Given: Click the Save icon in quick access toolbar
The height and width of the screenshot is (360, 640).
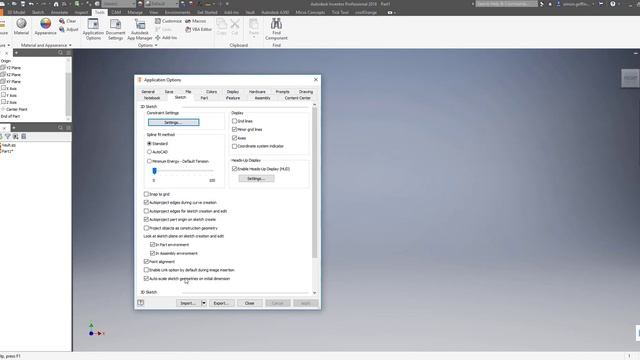Looking at the screenshot, I should point(23,4).
